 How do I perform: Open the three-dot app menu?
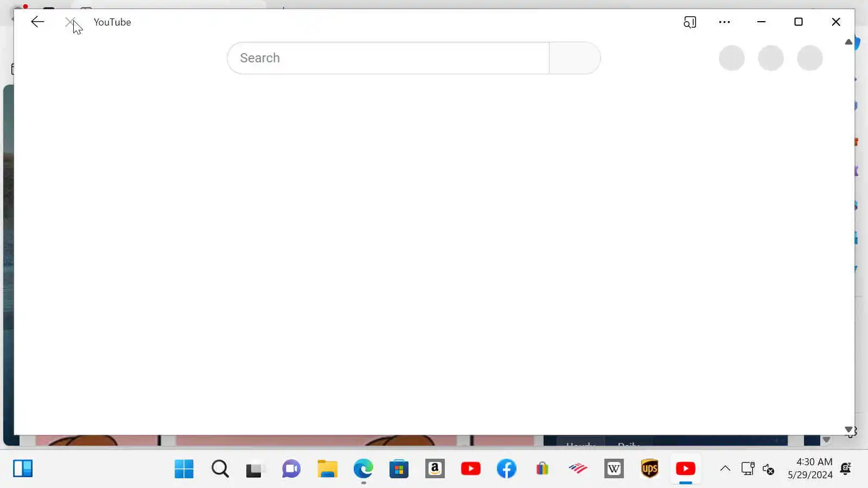724,22
